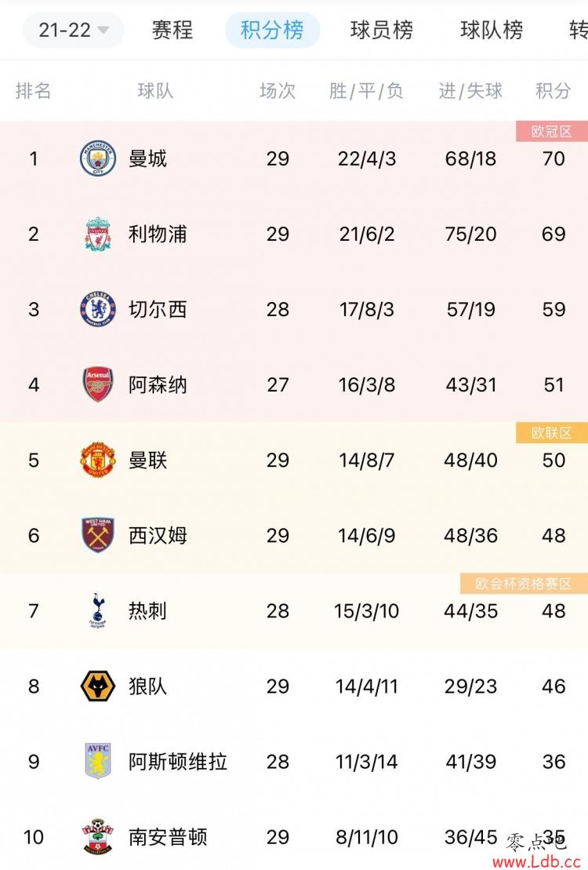Open team name 曼城
The width and height of the screenshot is (588, 870).
pos(147,158)
